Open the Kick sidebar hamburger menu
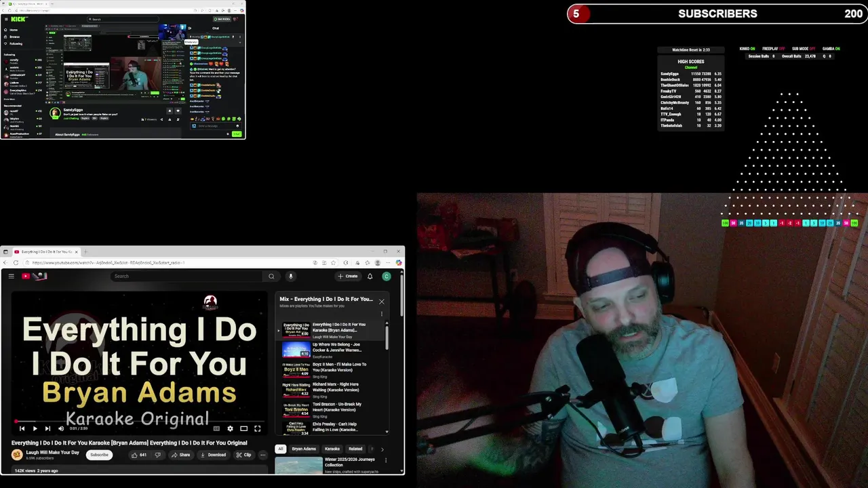 [6, 19]
